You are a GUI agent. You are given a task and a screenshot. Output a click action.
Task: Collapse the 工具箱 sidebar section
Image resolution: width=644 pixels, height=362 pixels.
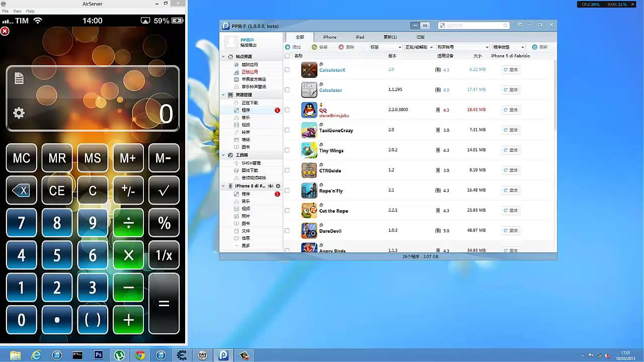point(224,155)
